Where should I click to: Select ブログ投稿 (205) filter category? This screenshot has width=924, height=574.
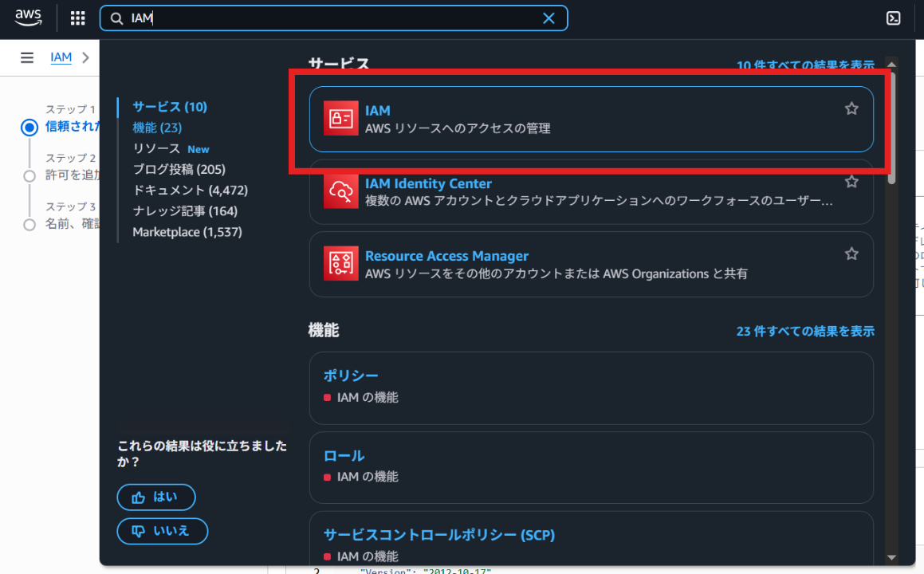pyautogui.click(x=179, y=170)
